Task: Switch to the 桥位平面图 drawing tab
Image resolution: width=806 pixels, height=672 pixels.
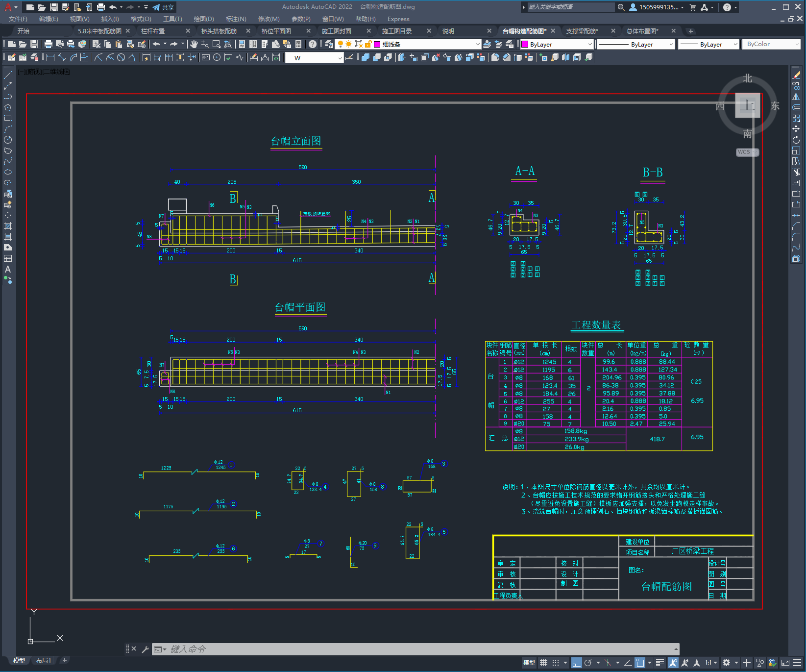Action: coord(276,31)
